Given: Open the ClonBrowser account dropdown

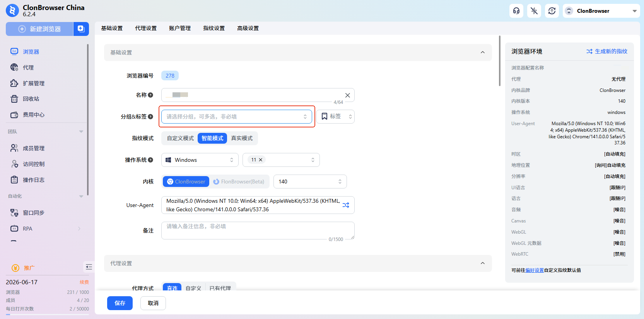Looking at the screenshot, I should click(601, 11).
